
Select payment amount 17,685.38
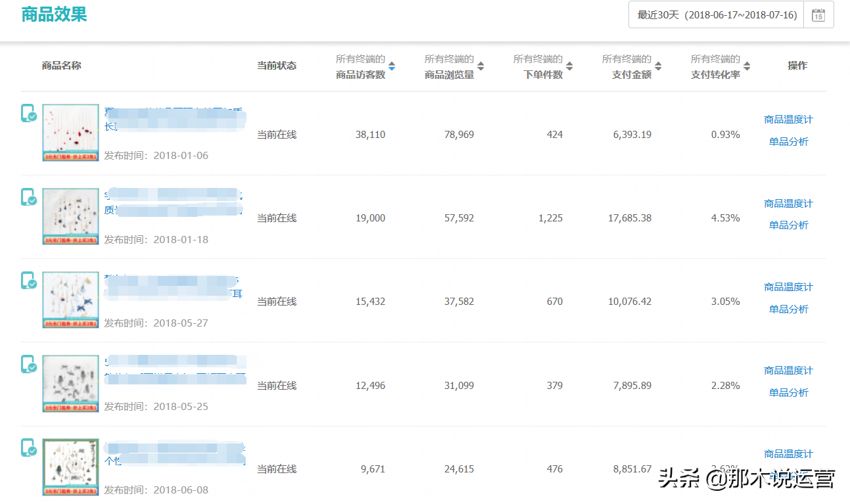[630, 218]
